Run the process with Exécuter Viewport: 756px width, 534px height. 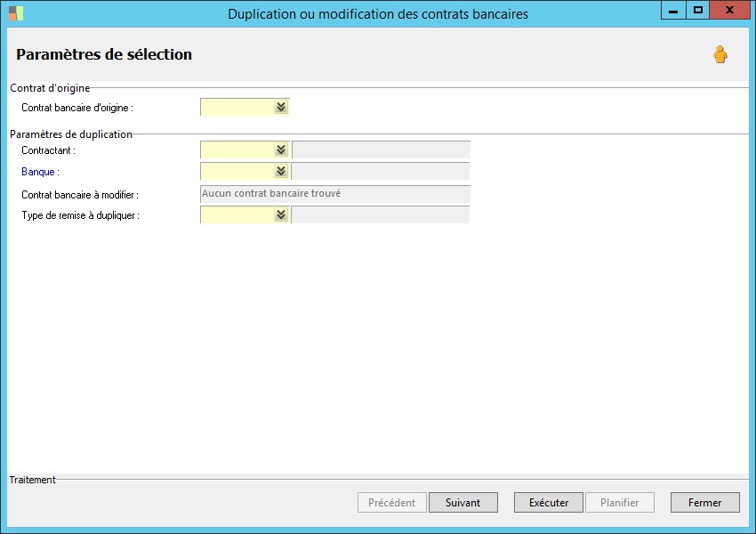[x=549, y=503]
